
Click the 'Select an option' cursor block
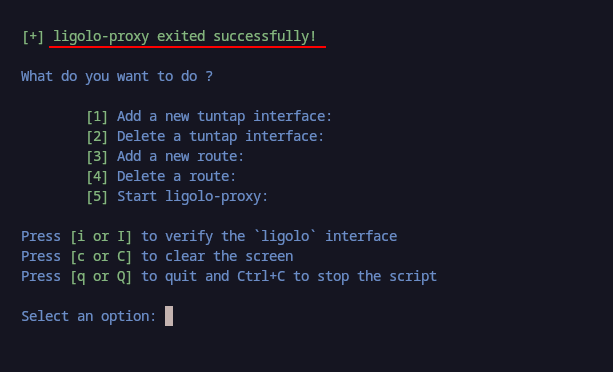click(169, 316)
